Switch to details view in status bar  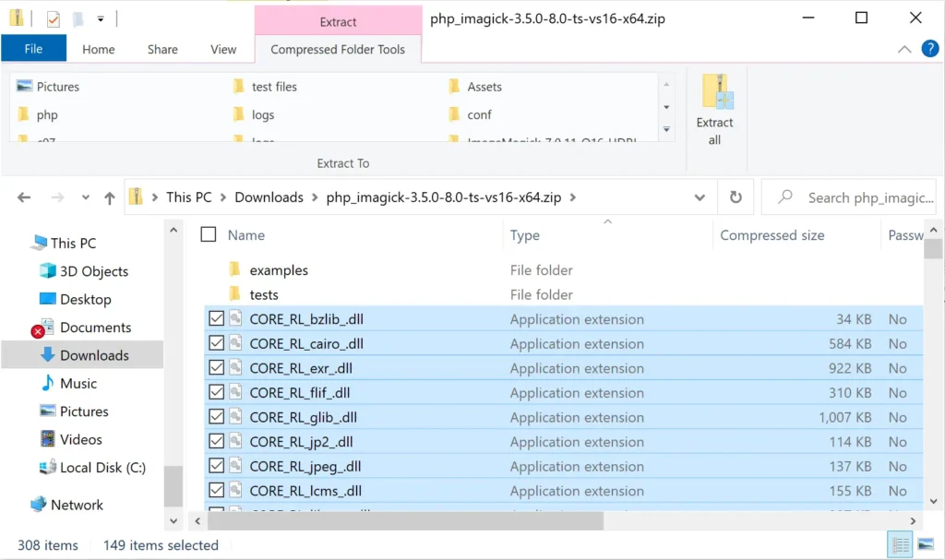(x=901, y=545)
